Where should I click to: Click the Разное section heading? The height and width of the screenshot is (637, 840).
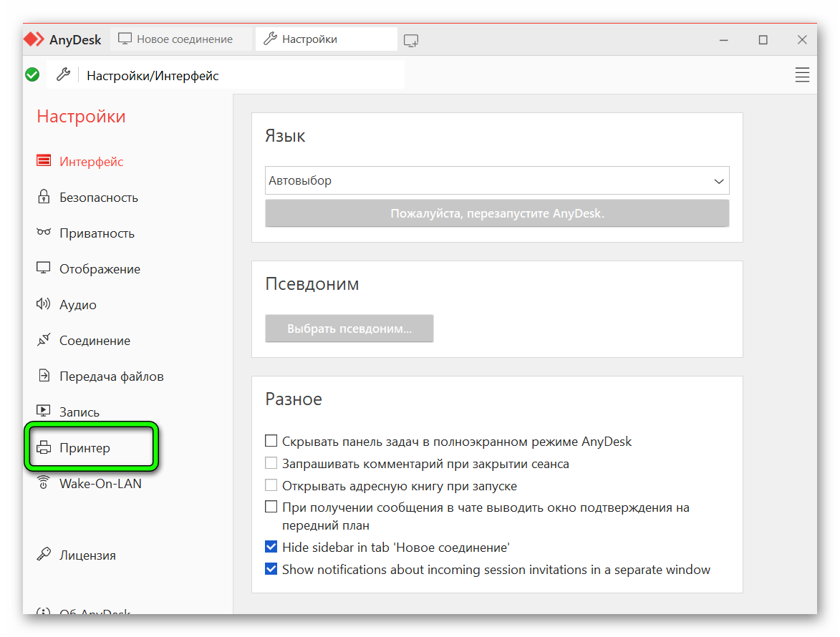(294, 399)
